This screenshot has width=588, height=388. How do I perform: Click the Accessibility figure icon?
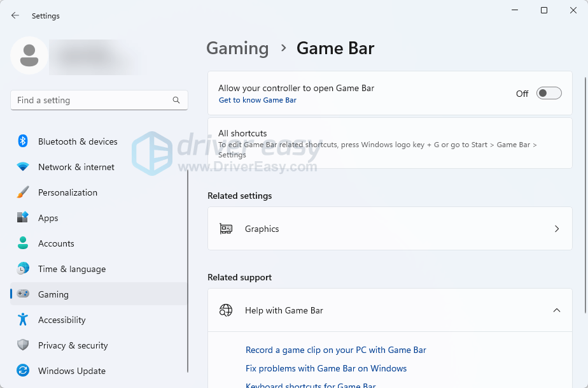coord(23,320)
